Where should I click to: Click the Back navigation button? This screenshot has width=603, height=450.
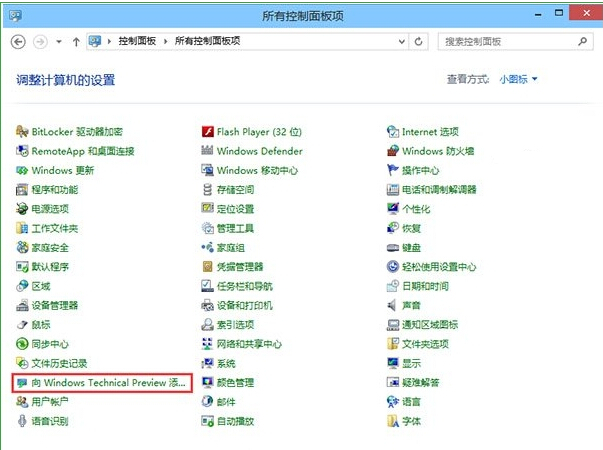tap(18, 41)
